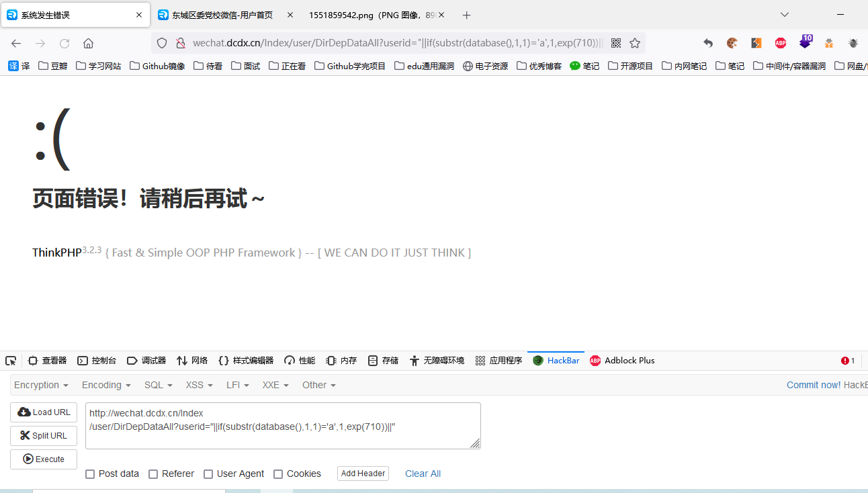Close the 1551859542.png tab

[x=441, y=15]
